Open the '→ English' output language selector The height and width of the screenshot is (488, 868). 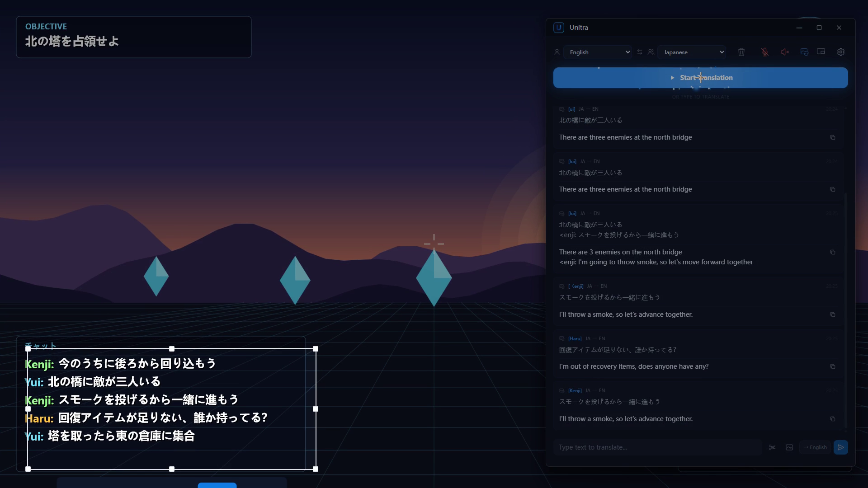815,447
